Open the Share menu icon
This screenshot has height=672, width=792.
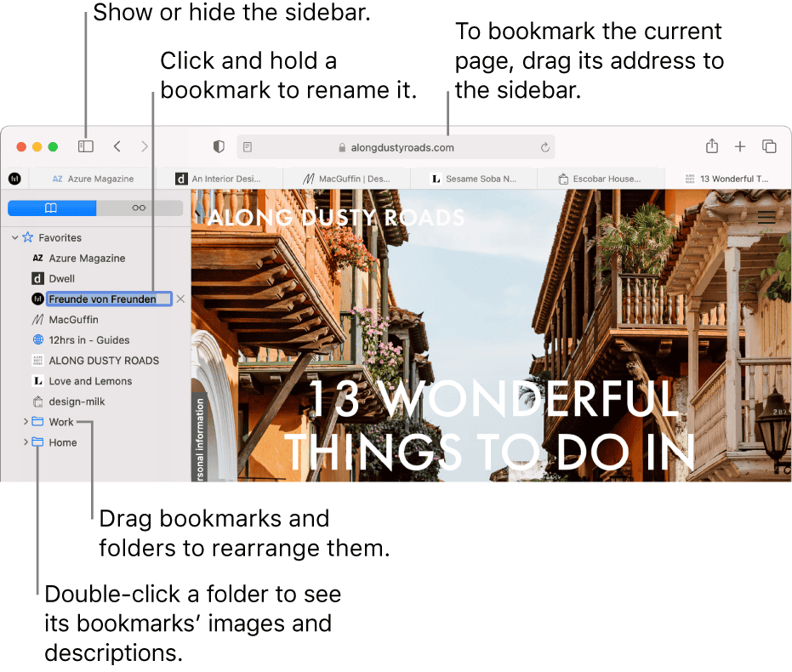click(x=712, y=146)
